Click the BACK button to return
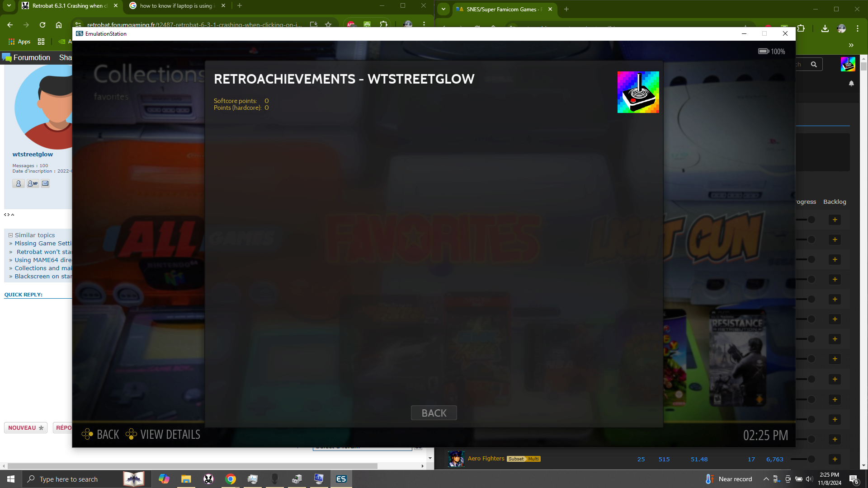Image resolution: width=868 pixels, height=488 pixels. coord(434,413)
